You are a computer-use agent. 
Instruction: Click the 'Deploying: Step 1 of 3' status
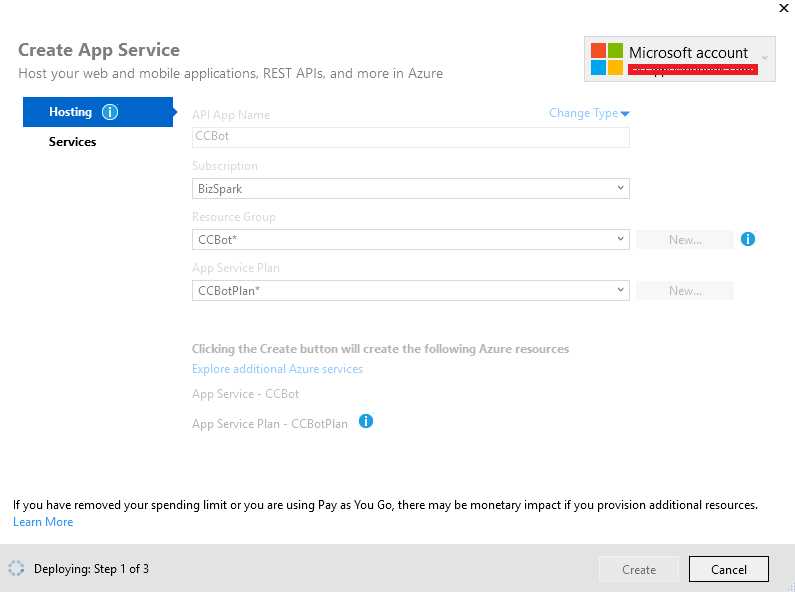point(91,569)
